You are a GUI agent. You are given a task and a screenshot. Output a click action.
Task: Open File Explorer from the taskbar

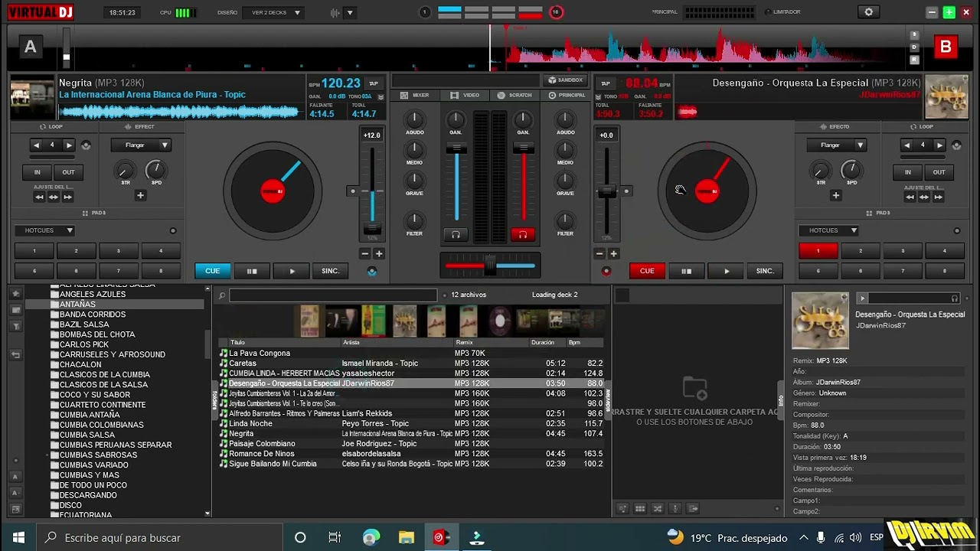click(406, 537)
